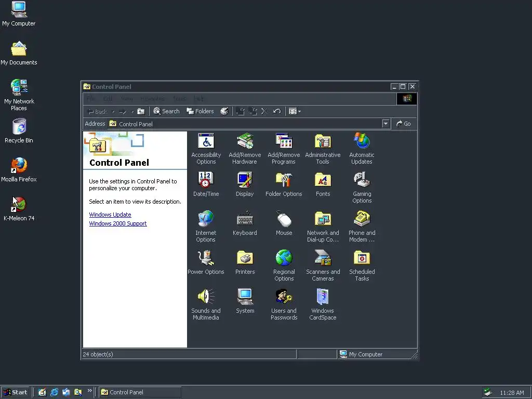Screen dimensions: 532x399
Task: Open Sounds and Multimedia
Action: (206, 304)
